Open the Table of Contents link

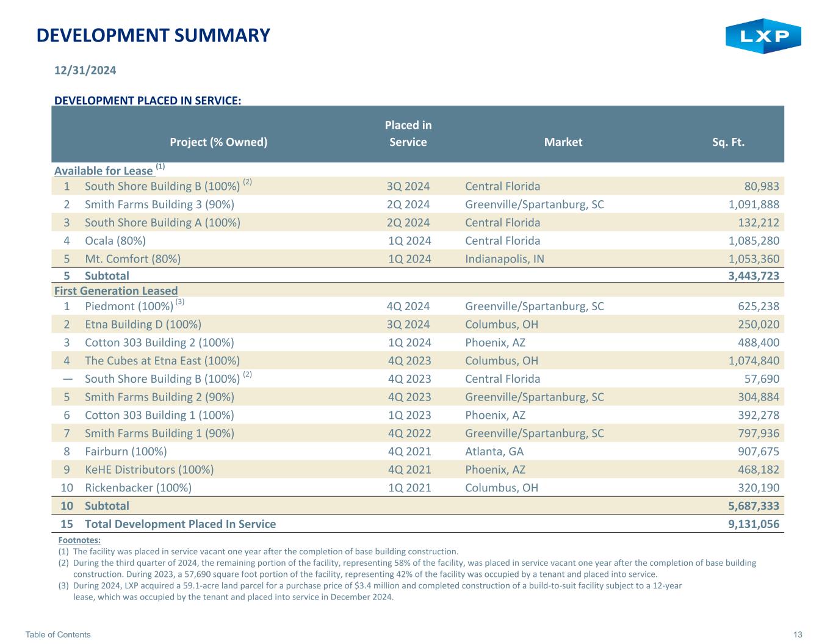pos(58,635)
